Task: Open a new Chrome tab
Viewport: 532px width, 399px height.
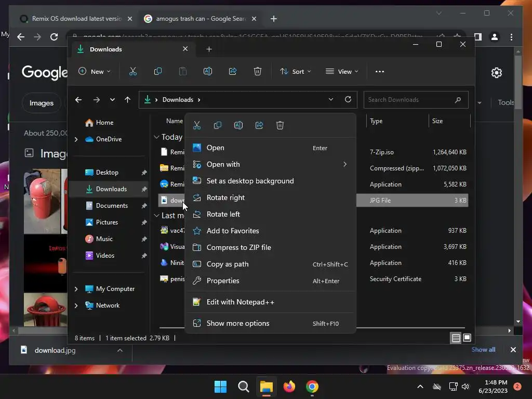Action: click(274, 19)
